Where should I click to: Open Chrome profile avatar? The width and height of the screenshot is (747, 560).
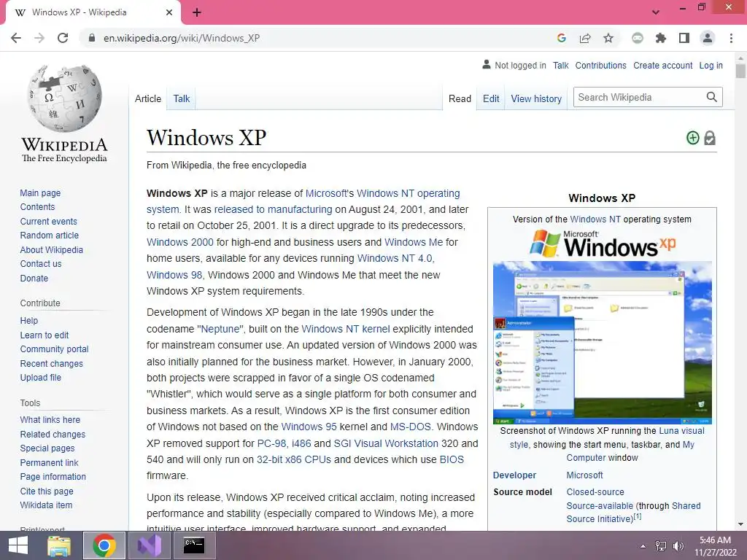pos(708,38)
